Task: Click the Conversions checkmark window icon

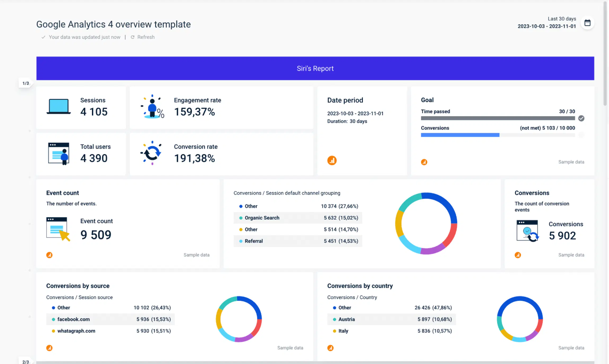Action: [x=528, y=231]
